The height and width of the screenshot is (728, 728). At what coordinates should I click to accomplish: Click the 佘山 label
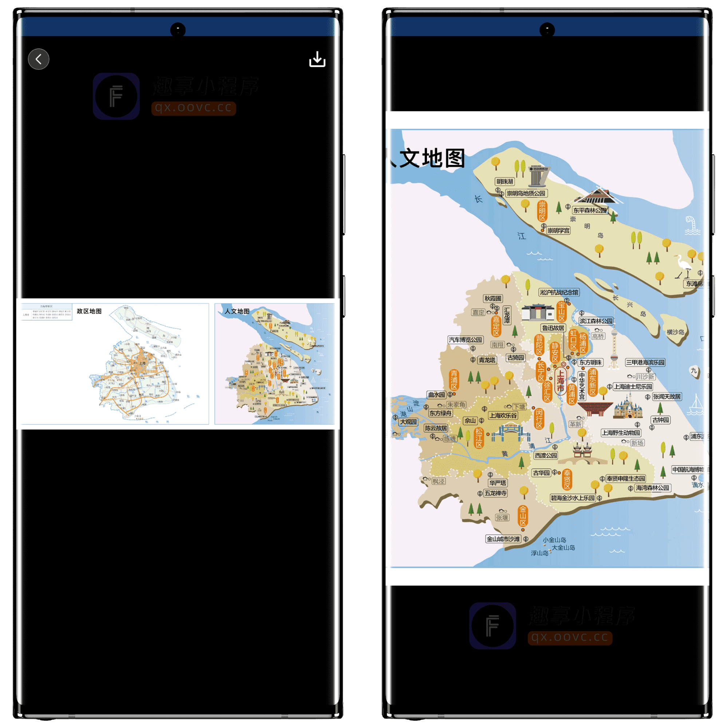470,420
